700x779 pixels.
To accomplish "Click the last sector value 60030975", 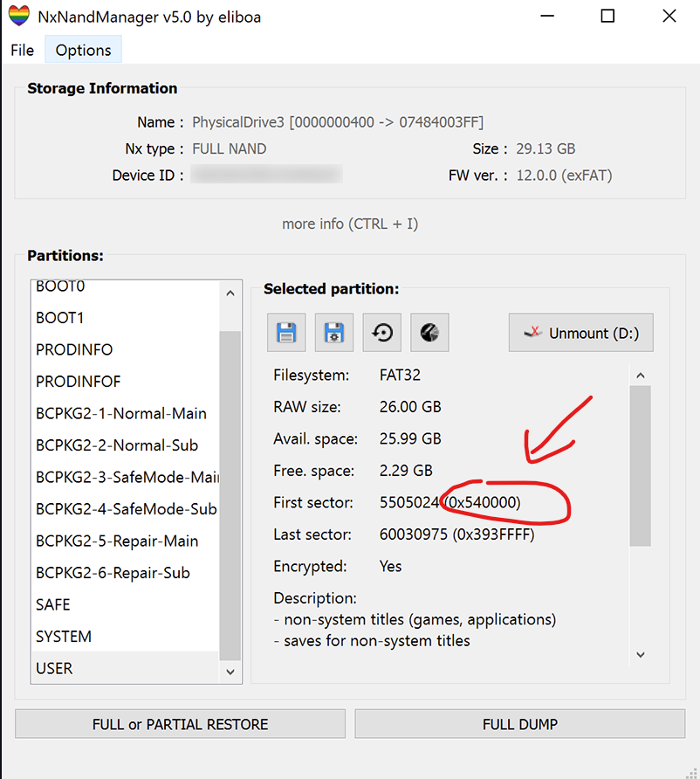I will [x=414, y=534].
